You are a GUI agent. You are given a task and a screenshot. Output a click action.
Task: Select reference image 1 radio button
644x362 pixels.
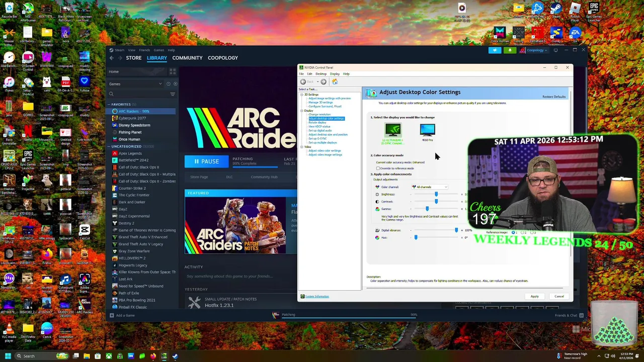click(513, 232)
